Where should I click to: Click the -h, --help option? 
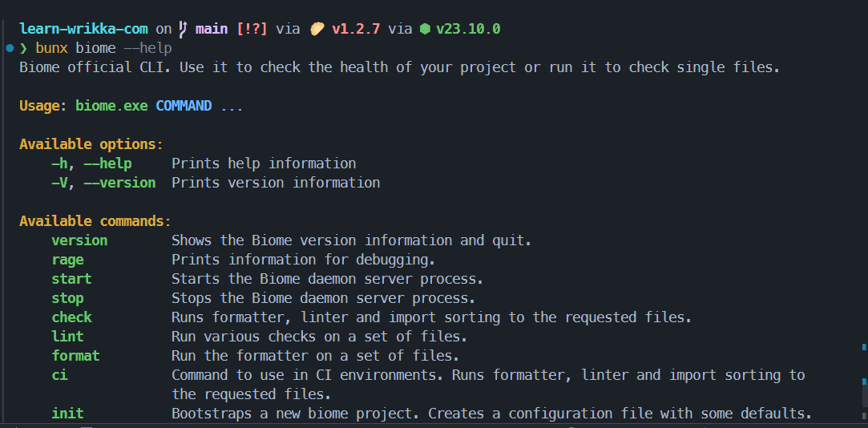tap(91, 164)
